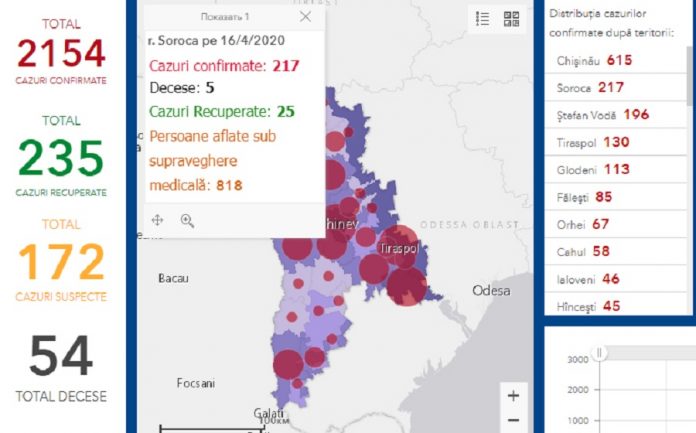Select Hîncești 45 in the list
Screen dimensions: 696x433
pyautogui.click(x=589, y=305)
